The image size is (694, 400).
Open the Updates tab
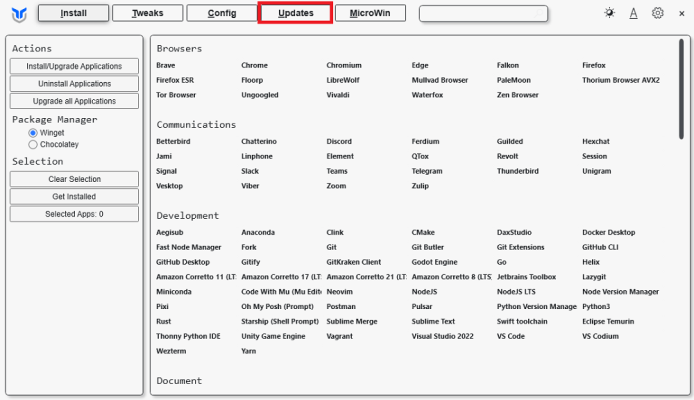[x=295, y=13]
